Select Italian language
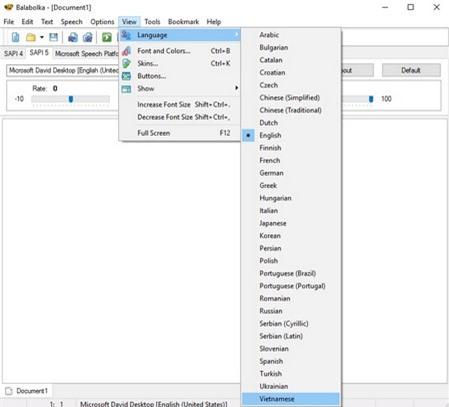Viewport: 449px width, 407px height. pos(290,211)
